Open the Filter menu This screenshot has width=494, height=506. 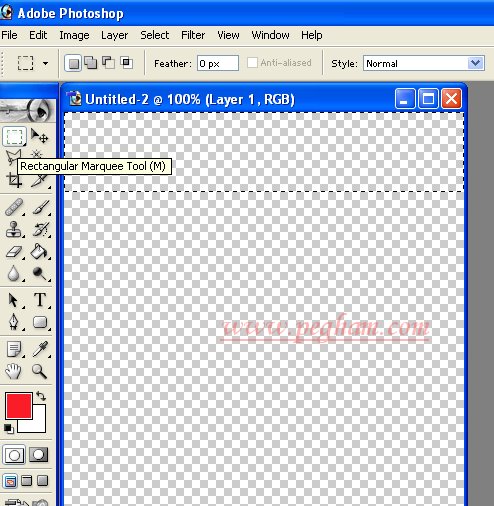(x=193, y=35)
